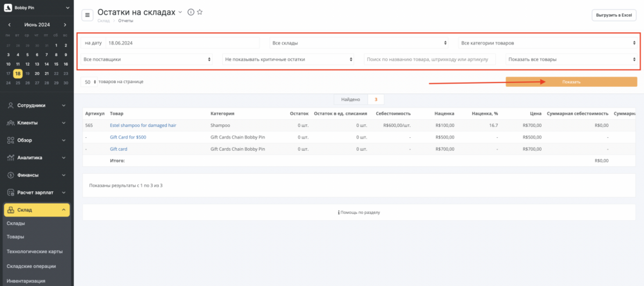
Task: Click the Показать button
Action: pyautogui.click(x=571, y=82)
